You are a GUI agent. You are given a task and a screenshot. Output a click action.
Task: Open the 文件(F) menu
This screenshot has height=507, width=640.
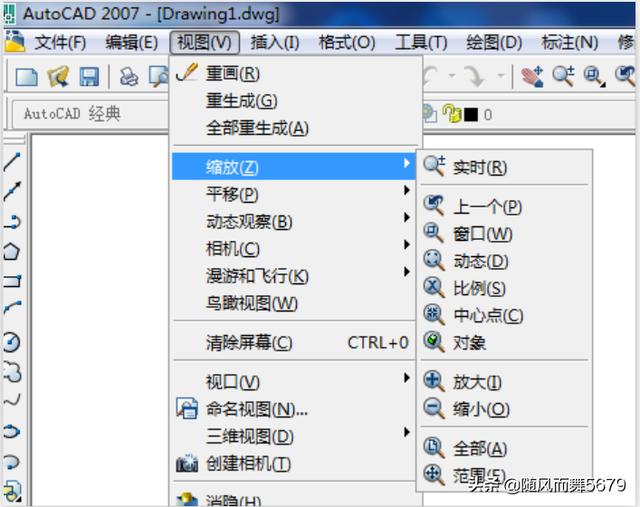[x=60, y=42]
